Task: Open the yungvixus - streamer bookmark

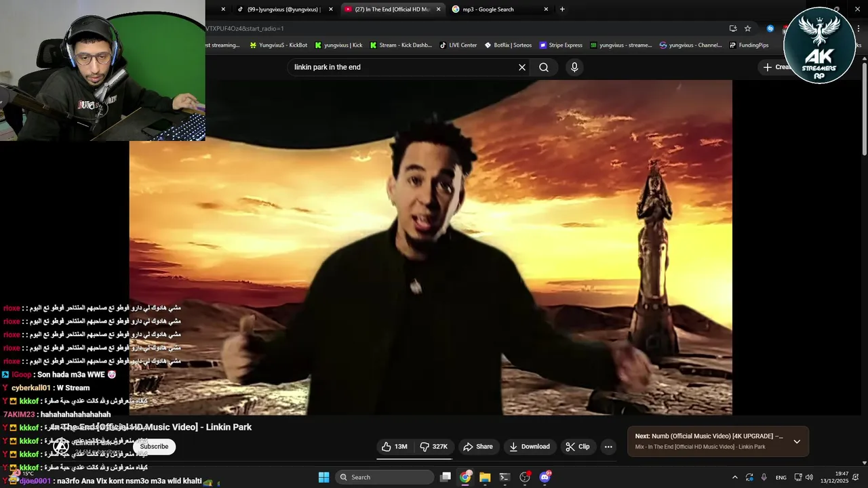Action: point(621,45)
